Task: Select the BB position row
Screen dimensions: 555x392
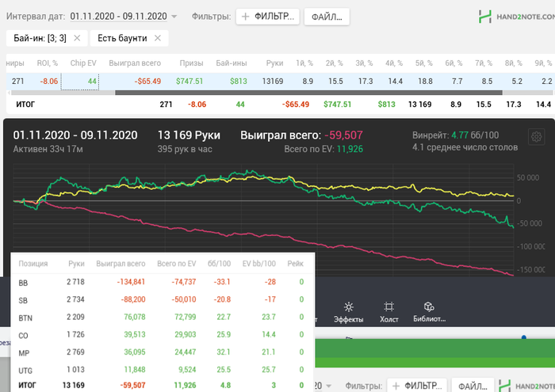Action: tap(163, 282)
